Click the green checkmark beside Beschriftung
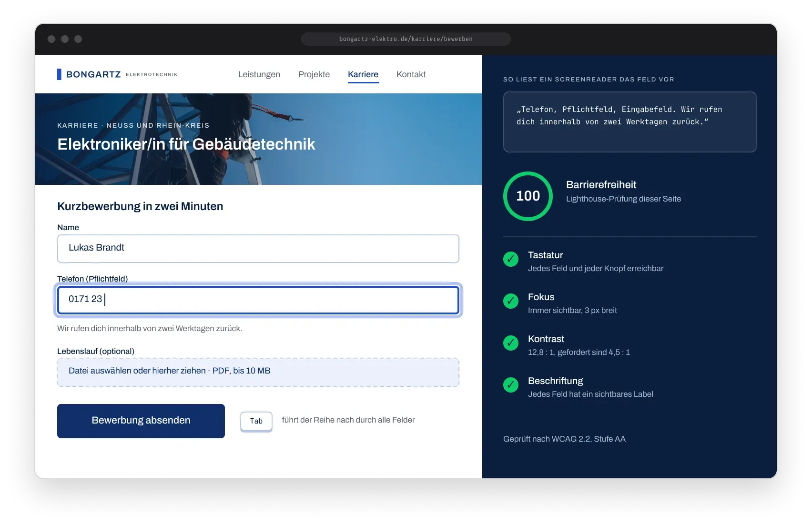812x525 pixels. tap(511, 385)
